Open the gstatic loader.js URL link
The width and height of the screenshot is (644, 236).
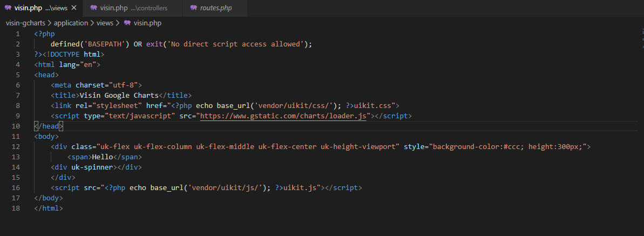point(283,116)
